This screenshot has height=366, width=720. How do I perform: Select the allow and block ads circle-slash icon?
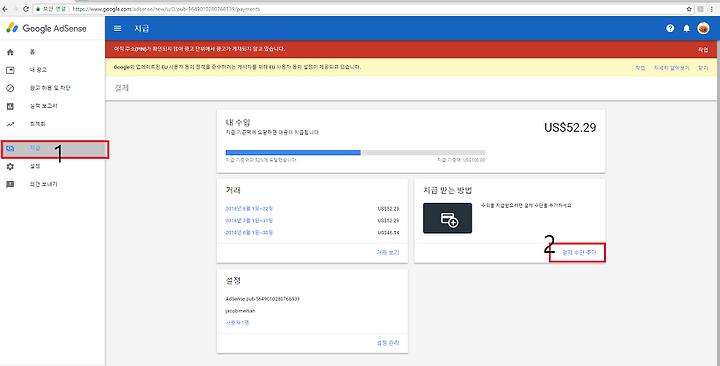[x=10, y=88]
